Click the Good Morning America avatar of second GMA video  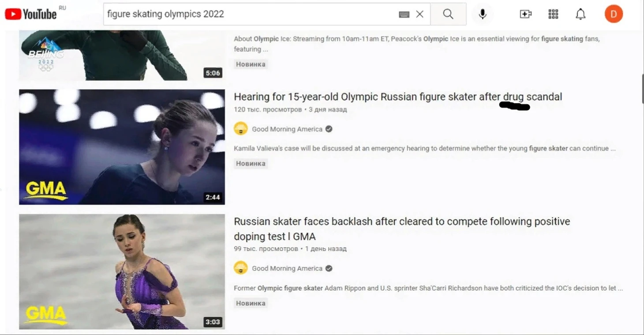point(241,268)
